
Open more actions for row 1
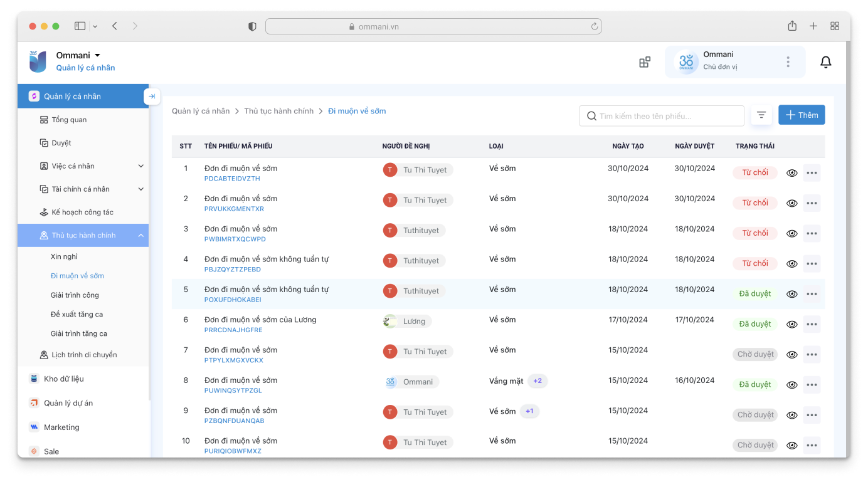pyautogui.click(x=812, y=173)
